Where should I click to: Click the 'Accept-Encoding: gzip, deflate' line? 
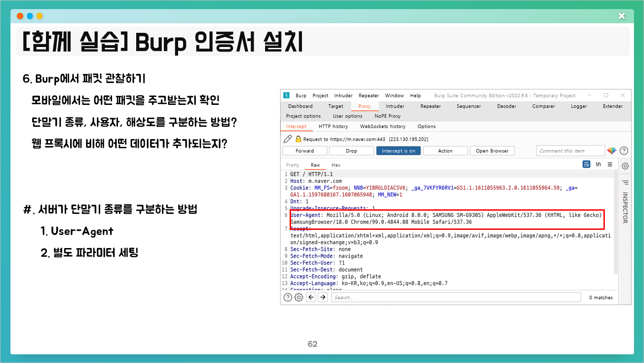[x=336, y=276]
